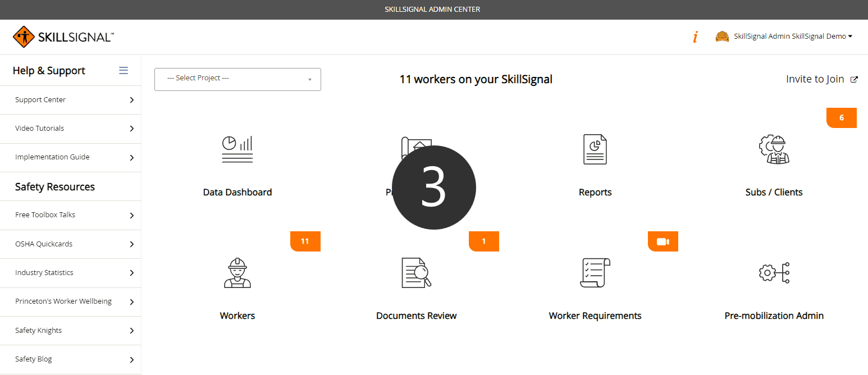The image size is (868, 375).
Task: Select Support Center in the sidebar
Action: coord(70,99)
